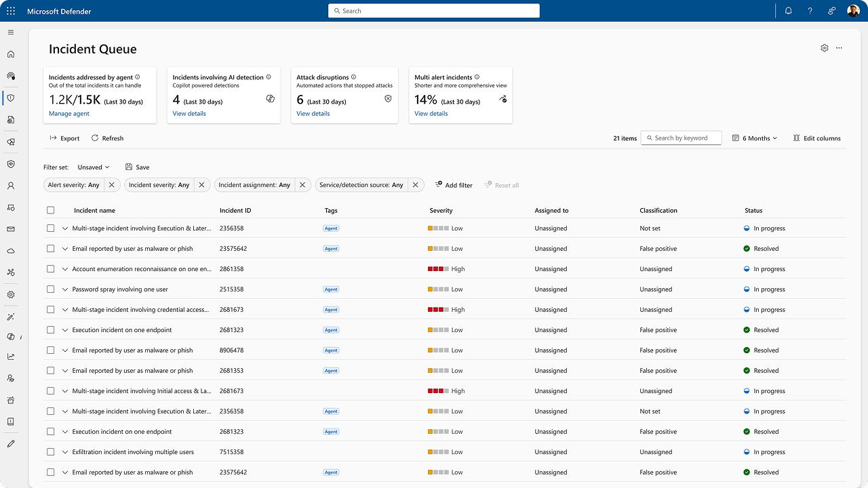Open the app launcher waffle icon
The height and width of the screenshot is (488, 868).
point(11,11)
